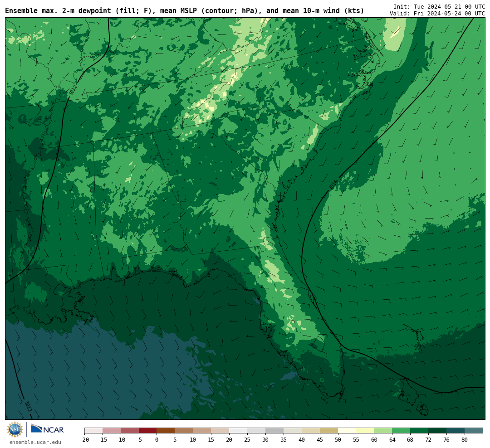Click the dark green swatch between 72 and 76

point(437,431)
